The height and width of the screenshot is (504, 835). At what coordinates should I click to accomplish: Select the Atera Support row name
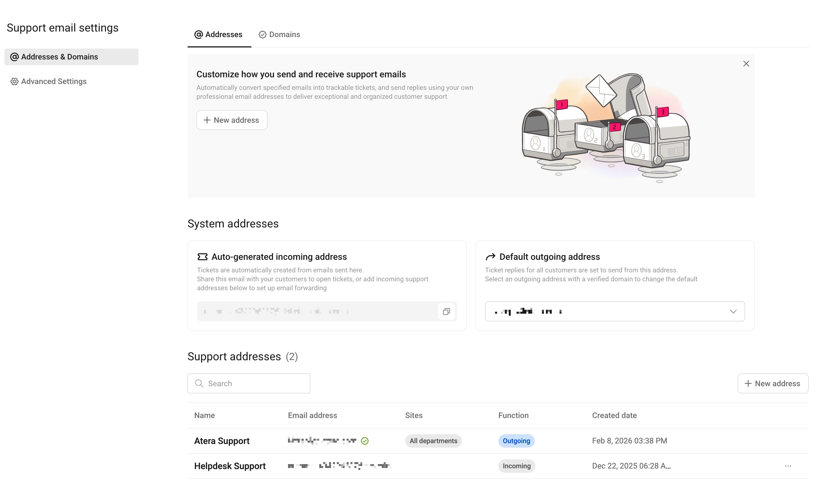222,441
